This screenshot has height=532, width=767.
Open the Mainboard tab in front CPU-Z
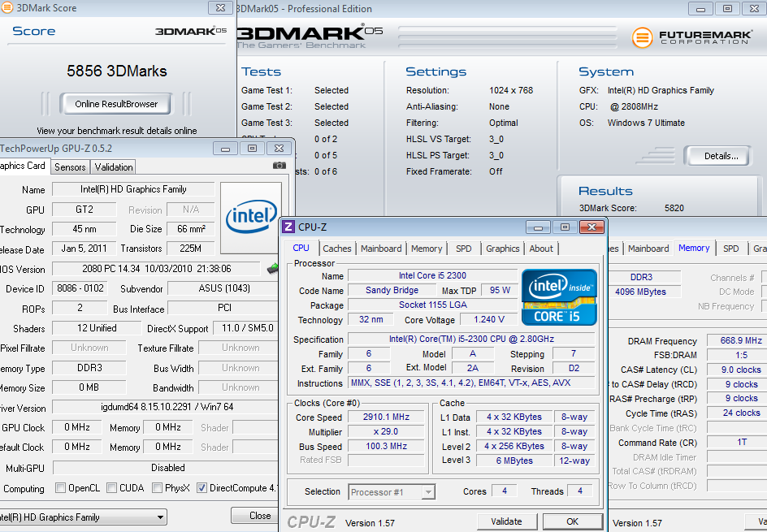click(381, 249)
